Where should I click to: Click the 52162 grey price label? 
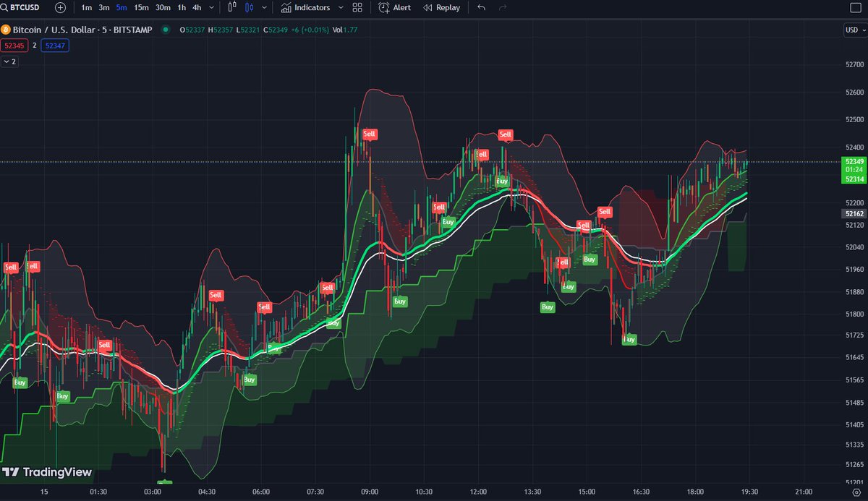click(x=854, y=214)
